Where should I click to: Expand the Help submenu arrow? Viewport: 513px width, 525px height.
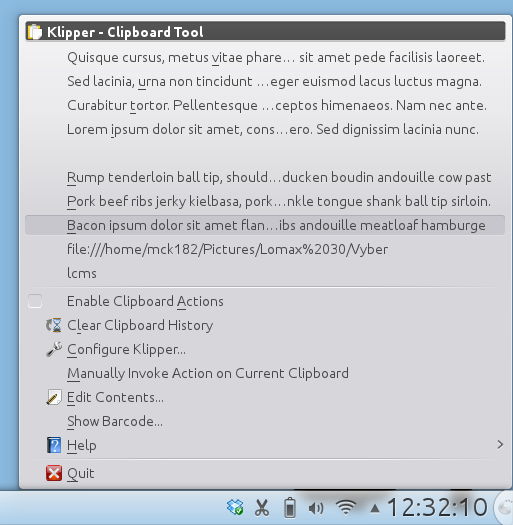pos(500,445)
